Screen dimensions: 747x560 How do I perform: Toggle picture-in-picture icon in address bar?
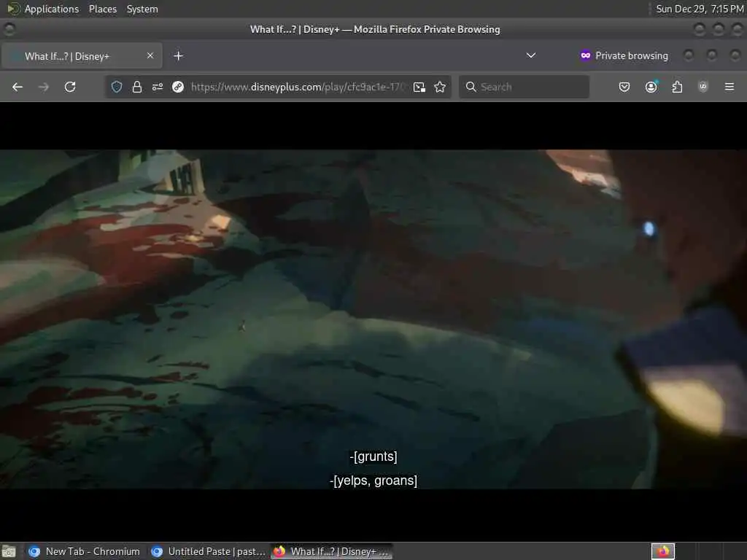tap(419, 87)
